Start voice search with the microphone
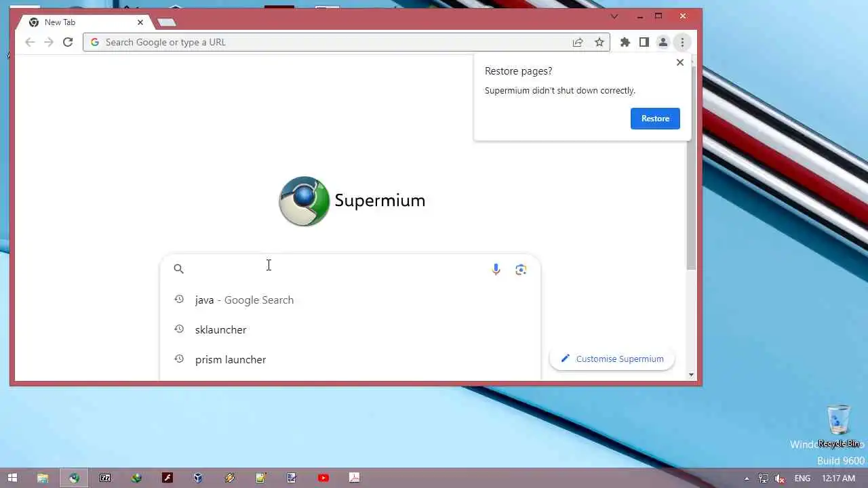The height and width of the screenshot is (488, 868). click(x=496, y=269)
